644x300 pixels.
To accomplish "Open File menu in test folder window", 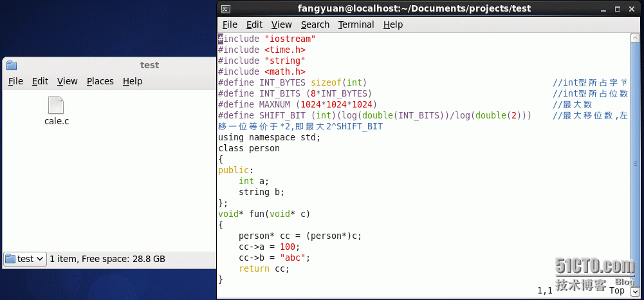I will click(15, 81).
